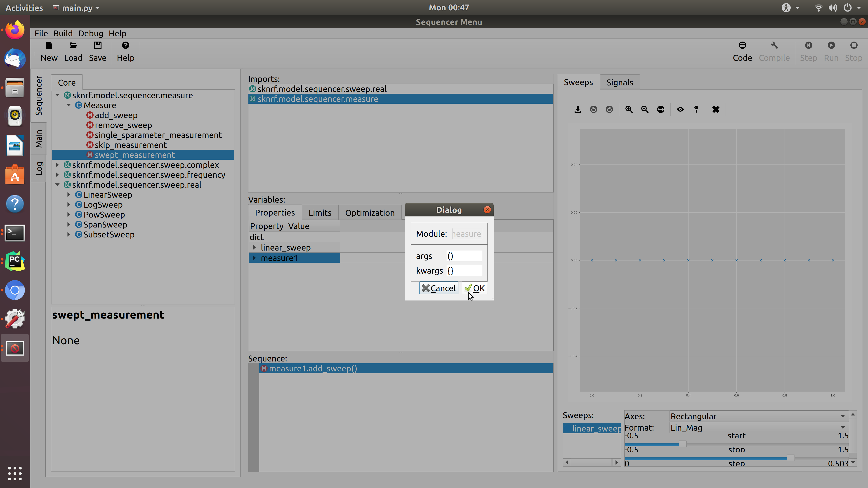Toggle the Limits tab in properties panel
The width and height of the screenshot is (868, 488).
(x=320, y=213)
